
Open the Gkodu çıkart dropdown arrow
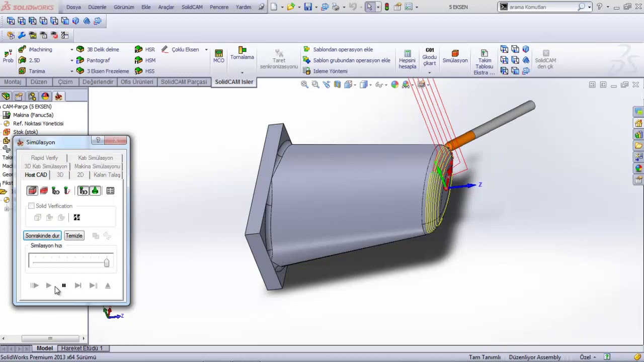[x=429, y=72]
